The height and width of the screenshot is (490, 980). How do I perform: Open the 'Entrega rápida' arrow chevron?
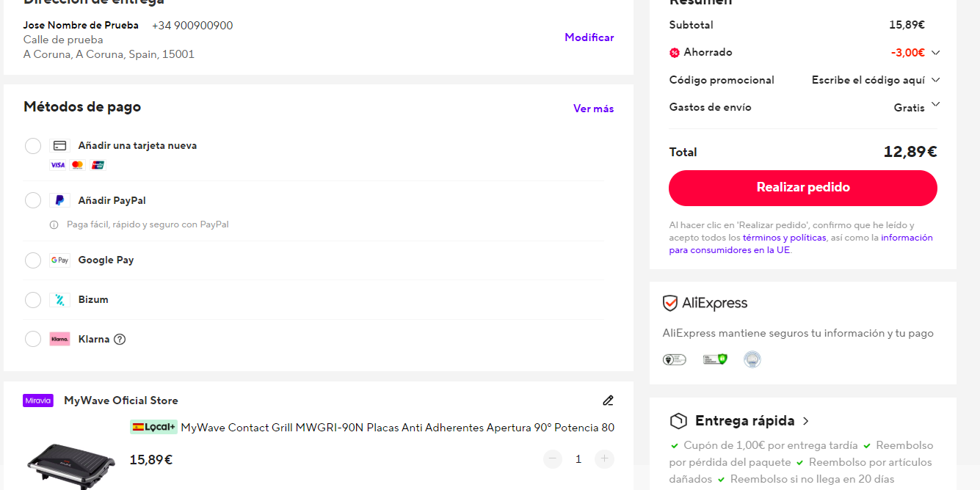tap(806, 421)
